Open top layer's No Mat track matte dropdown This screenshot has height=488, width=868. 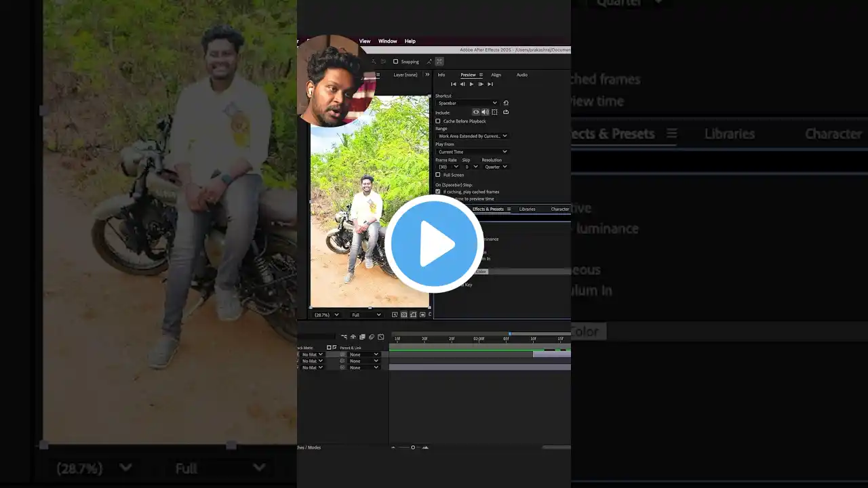click(312, 354)
